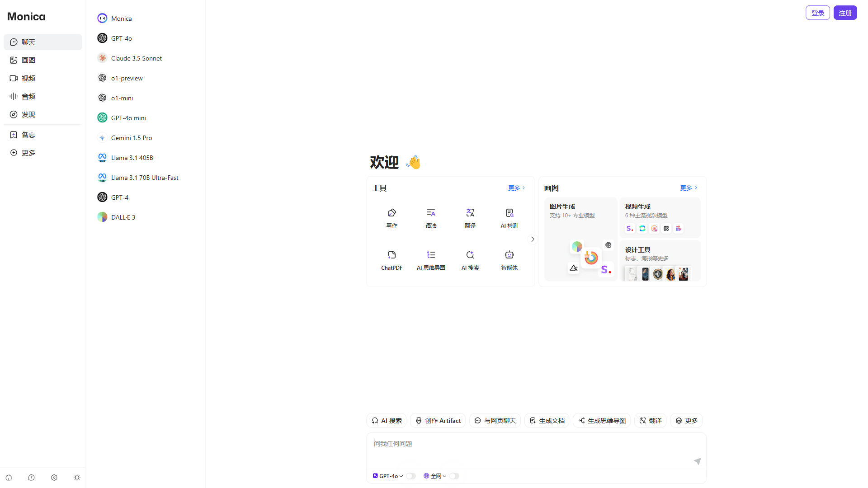Screen dimensions: 868x488
Task: Expand 更多 in the 画图 panel header
Action: pos(689,188)
